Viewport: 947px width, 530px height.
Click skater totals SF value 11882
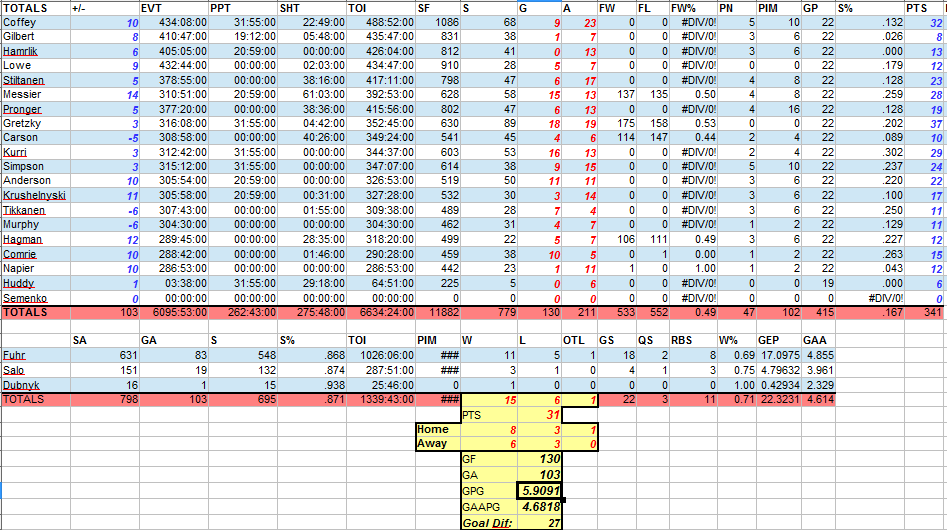(x=438, y=313)
